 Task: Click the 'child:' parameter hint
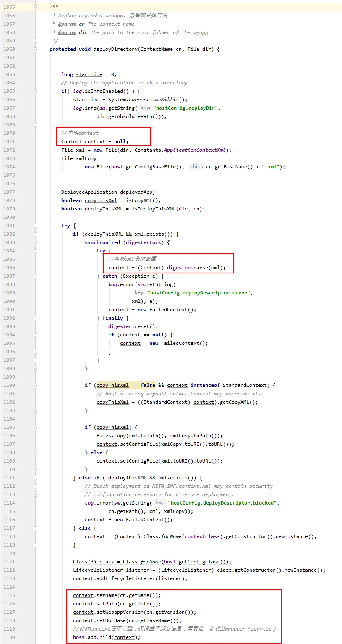[196, 167]
